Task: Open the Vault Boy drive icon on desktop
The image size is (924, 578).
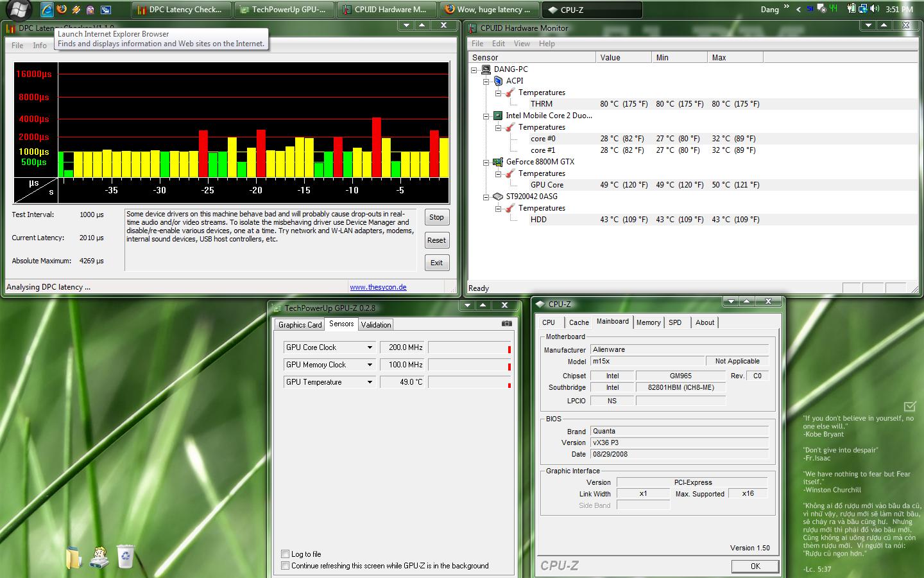Action: (99, 557)
